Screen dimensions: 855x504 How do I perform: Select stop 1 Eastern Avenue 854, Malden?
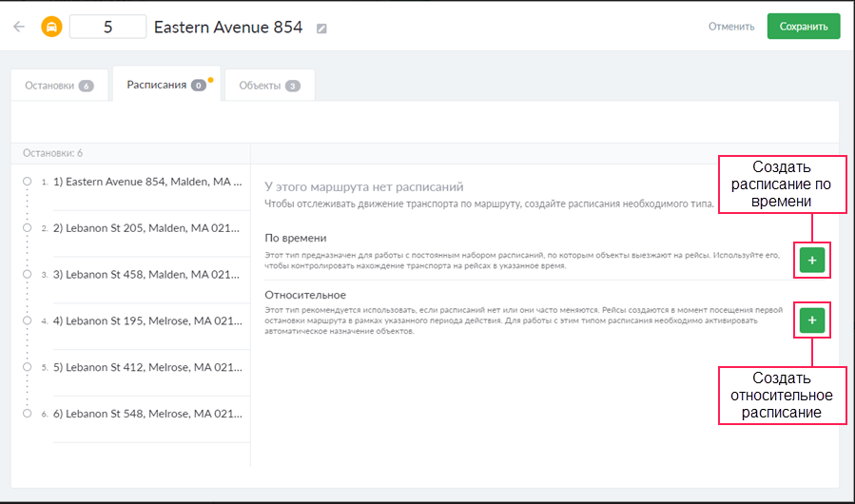[x=142, y=182]
